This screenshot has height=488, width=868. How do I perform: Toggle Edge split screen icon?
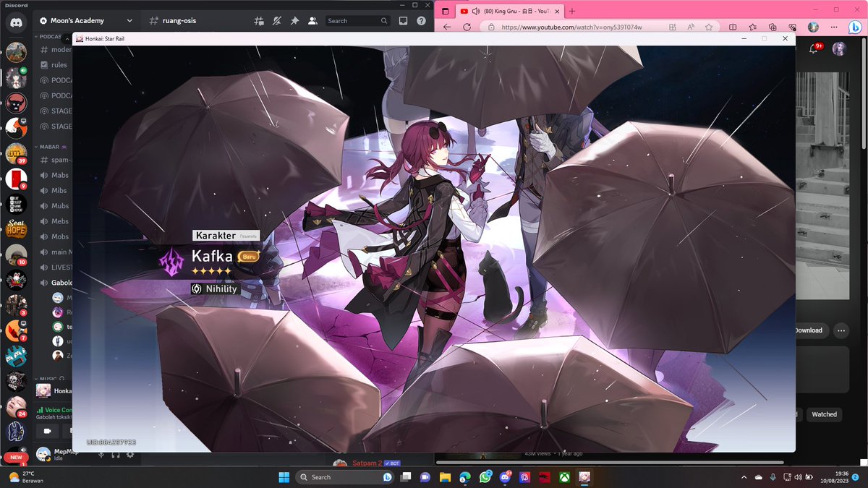tap(733, 27)
